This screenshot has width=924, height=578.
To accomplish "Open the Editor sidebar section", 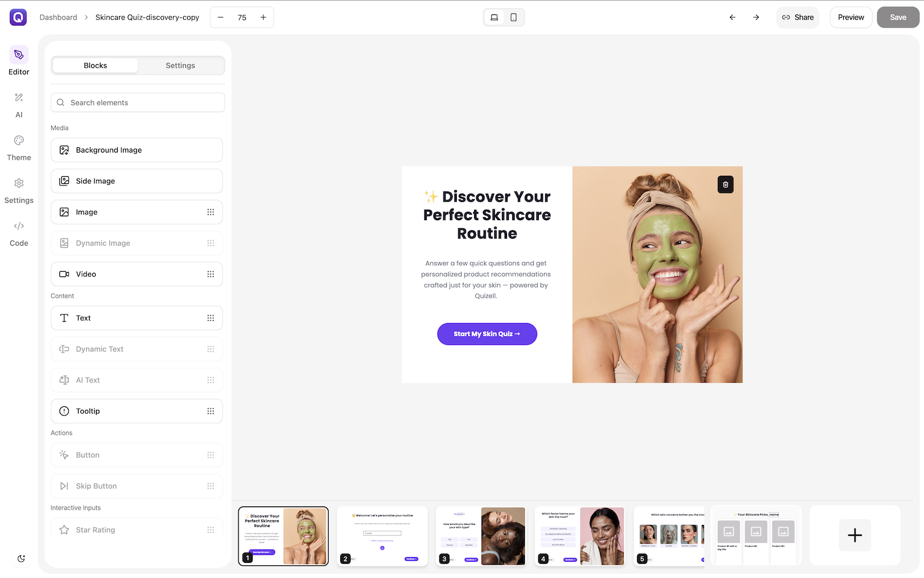I will tap(19, 61).
